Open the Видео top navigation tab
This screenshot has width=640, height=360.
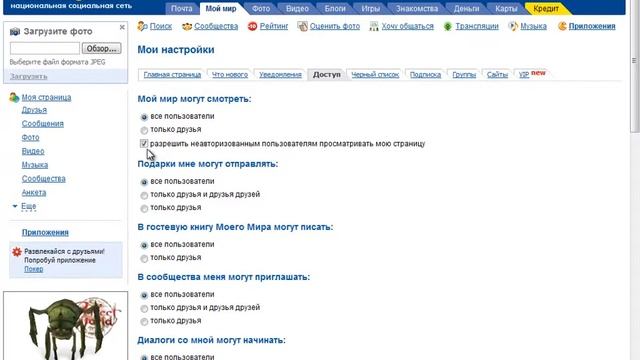point(297,8)
